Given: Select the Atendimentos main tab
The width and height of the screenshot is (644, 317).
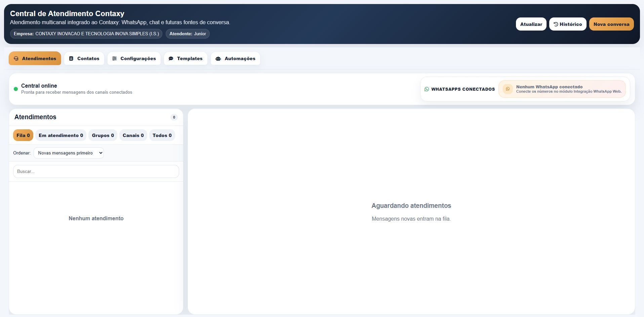Looking at the screenshot, I should 35,58.
